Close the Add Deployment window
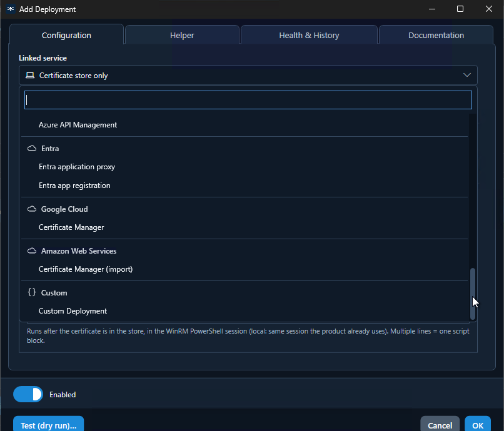 489,9
